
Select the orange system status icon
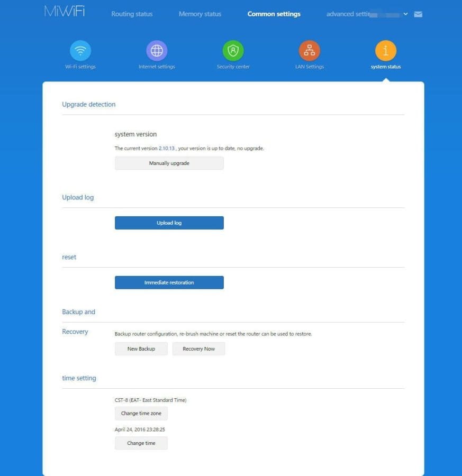[386, 51]
